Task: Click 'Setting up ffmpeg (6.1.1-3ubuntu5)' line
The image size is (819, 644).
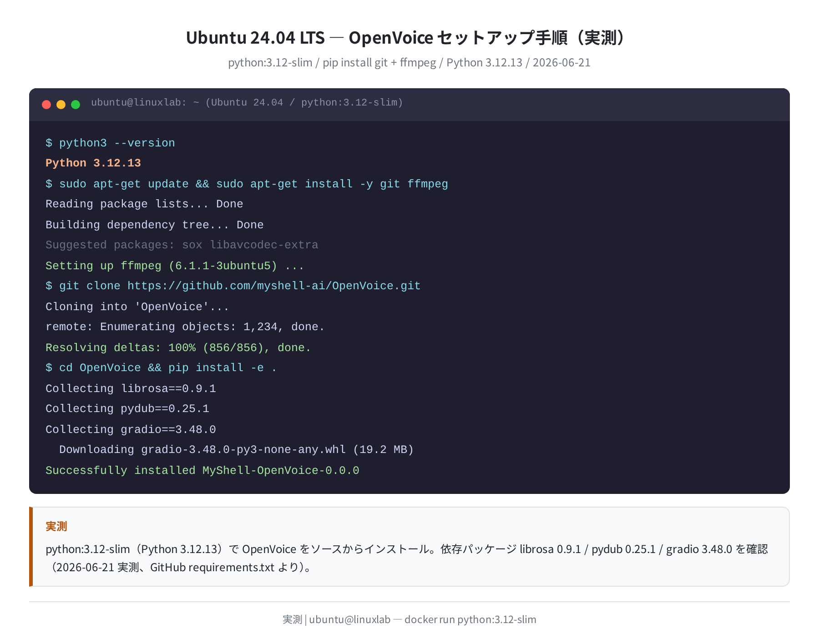Action: 175,266
